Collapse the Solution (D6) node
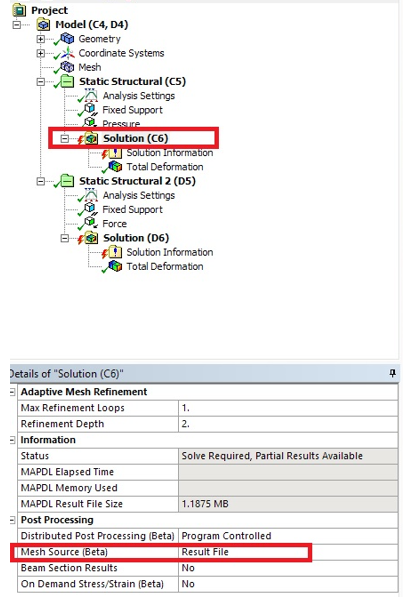 pos(65,238)
